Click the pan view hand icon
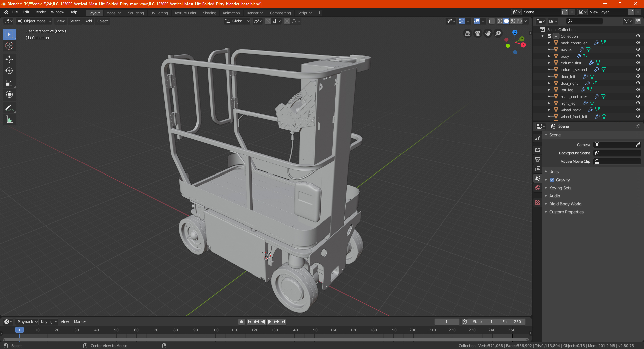 (x=488, y=33)
